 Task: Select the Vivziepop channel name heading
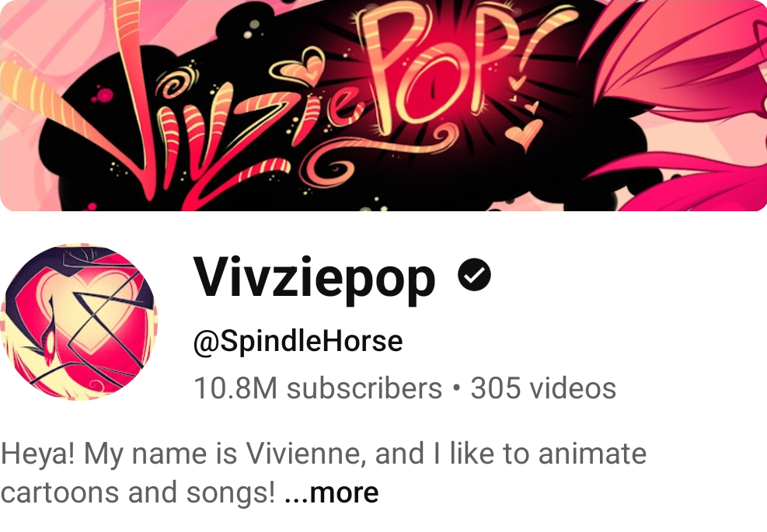(315, 278)
